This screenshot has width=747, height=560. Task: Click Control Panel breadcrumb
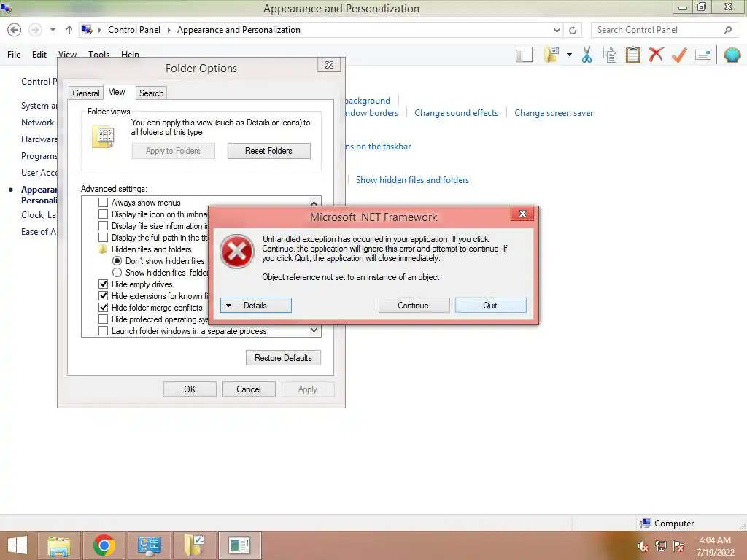(x=134, y=29)
